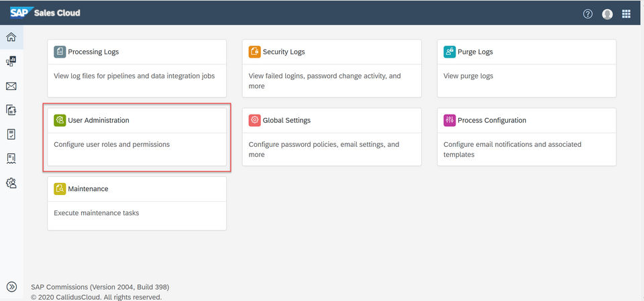Open the Process Configuration tile
Viewport: 644px width, 301px height.
pos(527,137)
